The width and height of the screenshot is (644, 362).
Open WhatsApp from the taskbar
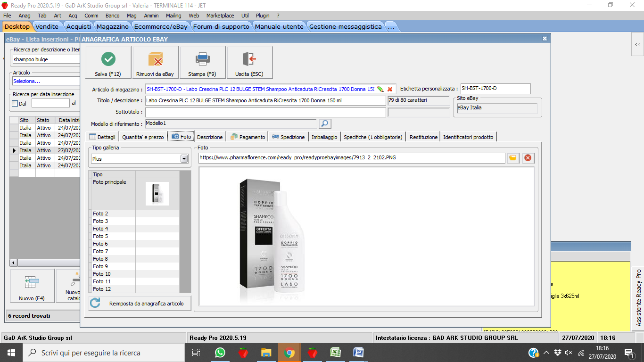click(x=220, y=353)
